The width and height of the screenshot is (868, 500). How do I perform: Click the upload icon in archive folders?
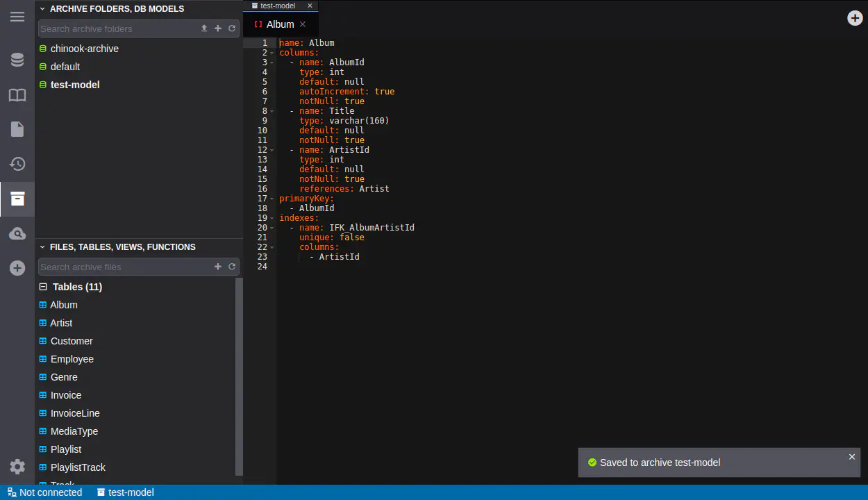pyautogui.click(x=204, y=28)
